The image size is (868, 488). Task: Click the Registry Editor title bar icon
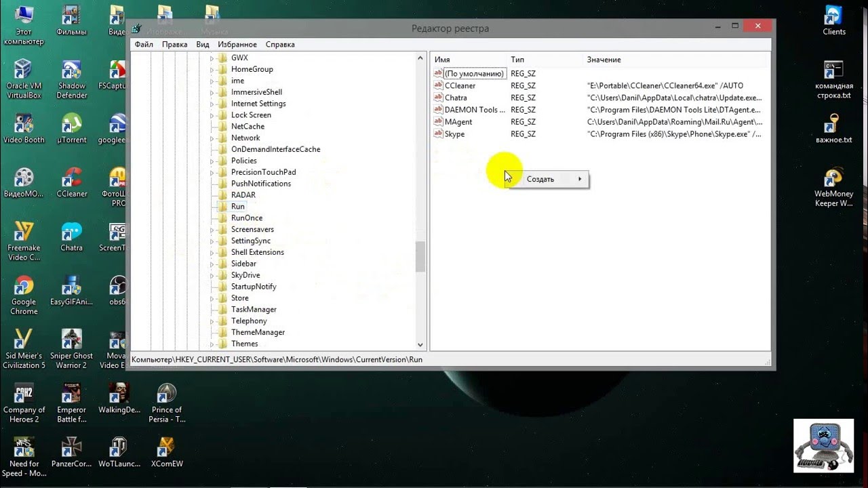pyautogui.click(x=137, y=28)
